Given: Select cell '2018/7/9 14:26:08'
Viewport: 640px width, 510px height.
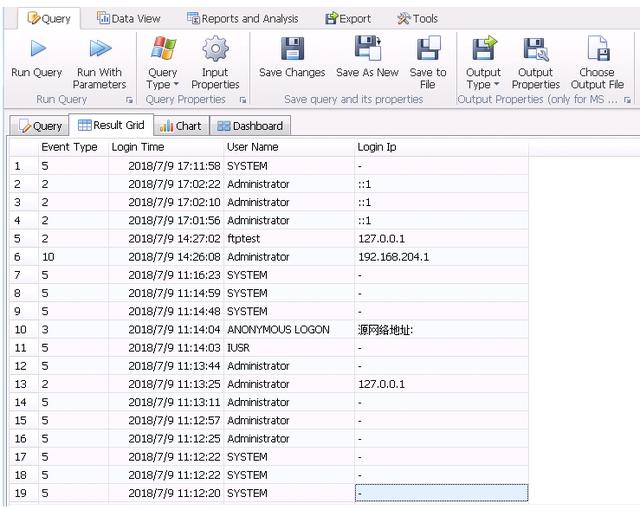Looking at the screenshot, I should click(166, 257).
